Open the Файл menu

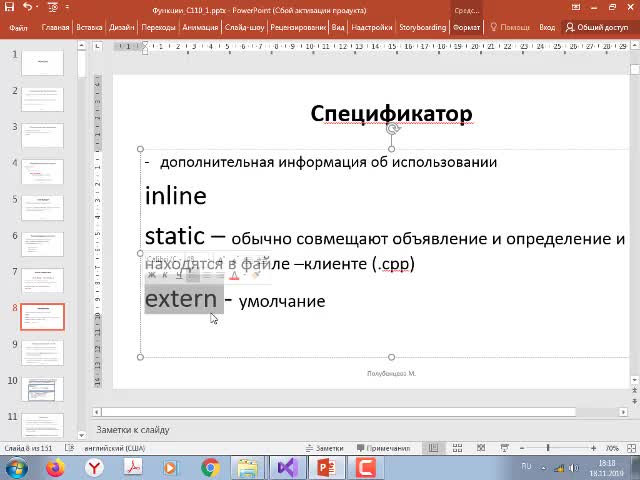[18, 27]
